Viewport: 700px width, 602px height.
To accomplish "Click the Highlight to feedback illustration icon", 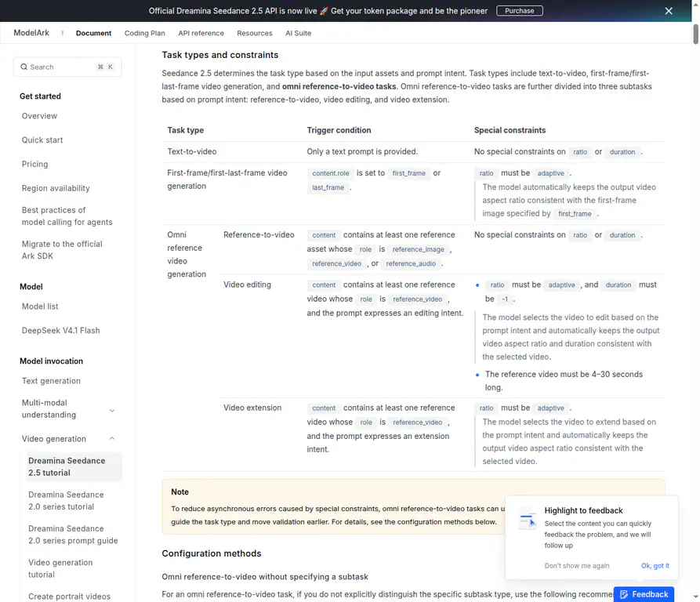I will pos(528,520).
